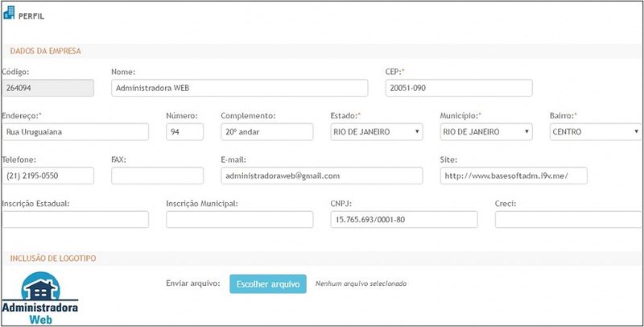Focus the Site URL field
Viewport: 644px width, 327px height.
(514, 176)
